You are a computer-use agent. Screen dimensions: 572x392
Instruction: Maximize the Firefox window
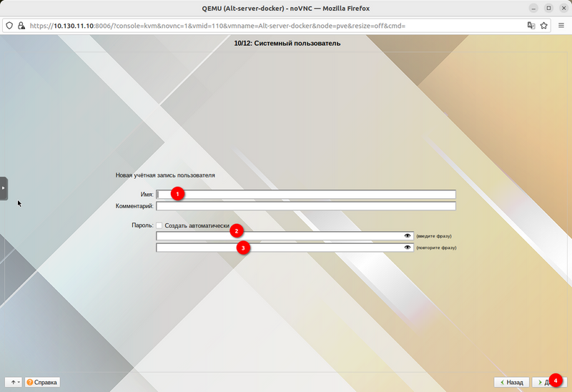tap(548, 8)
